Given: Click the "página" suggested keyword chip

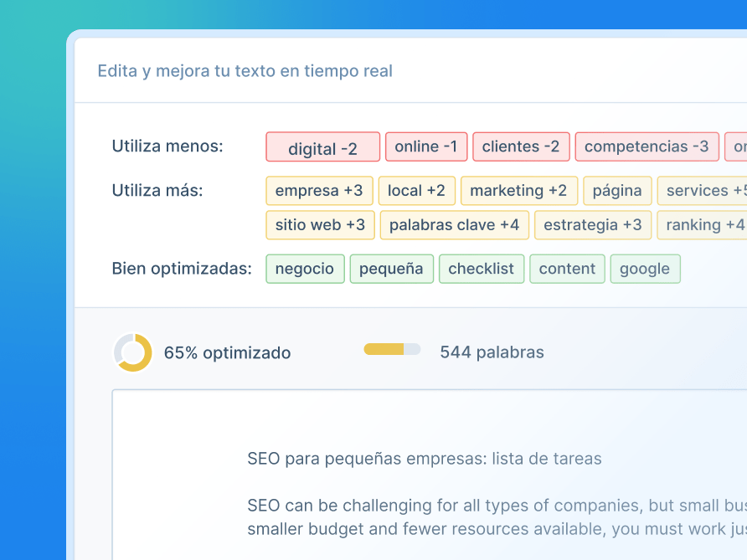Looking at the screenshot, I should click(617, 190).
